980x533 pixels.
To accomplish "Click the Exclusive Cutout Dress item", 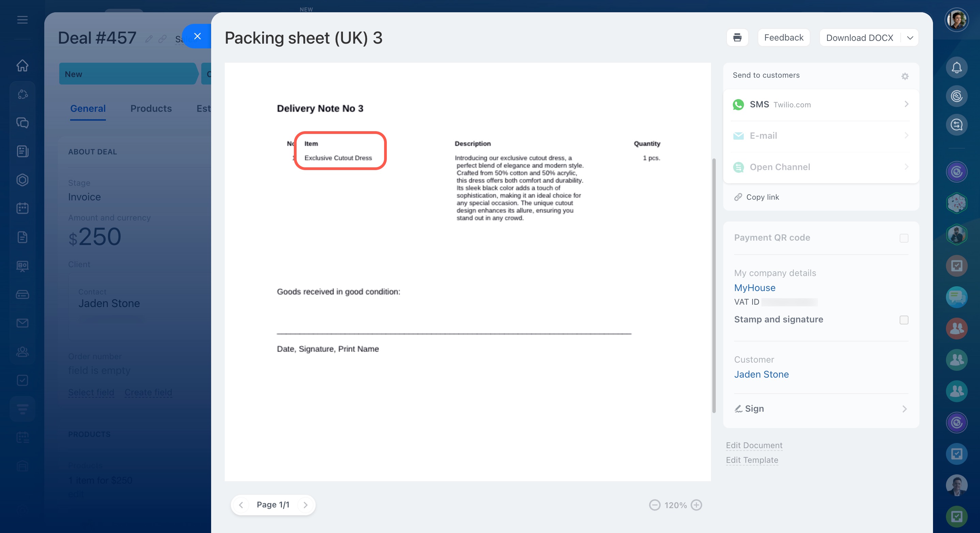I will tap(338, 157).
